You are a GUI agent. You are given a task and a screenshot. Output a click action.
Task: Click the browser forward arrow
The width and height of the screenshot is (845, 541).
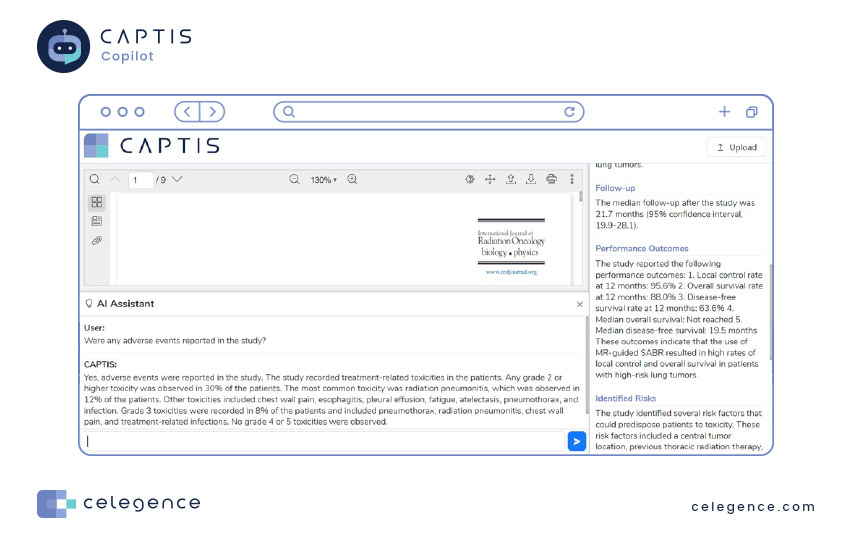[212, 112]
